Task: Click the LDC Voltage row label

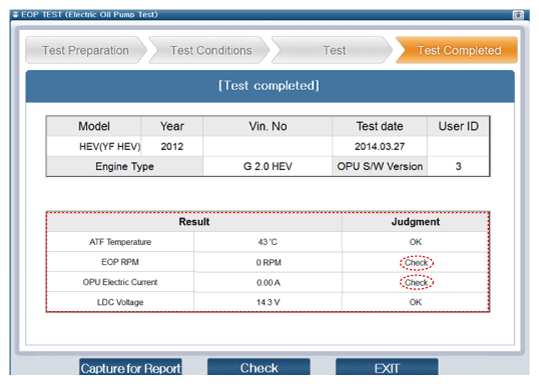Action: coord(120,302)
